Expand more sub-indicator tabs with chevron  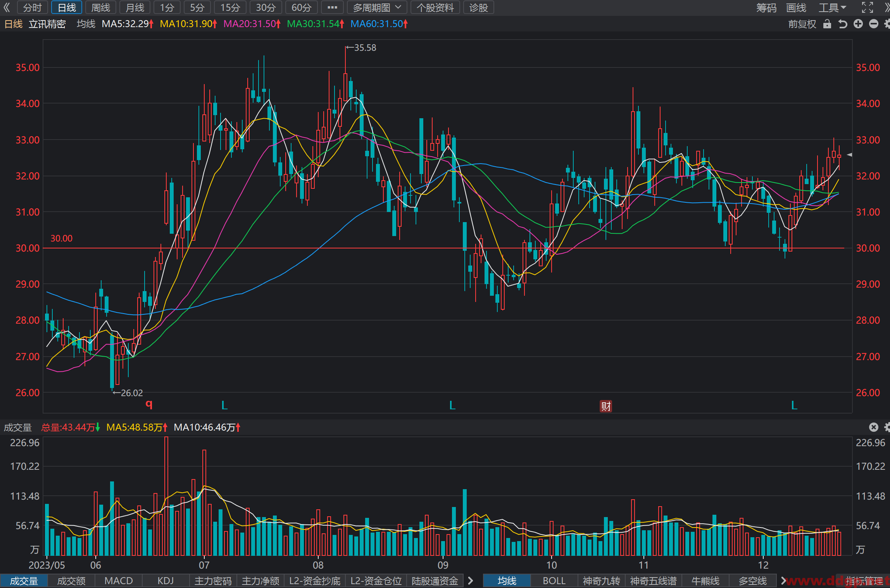[x=471, y=581]
